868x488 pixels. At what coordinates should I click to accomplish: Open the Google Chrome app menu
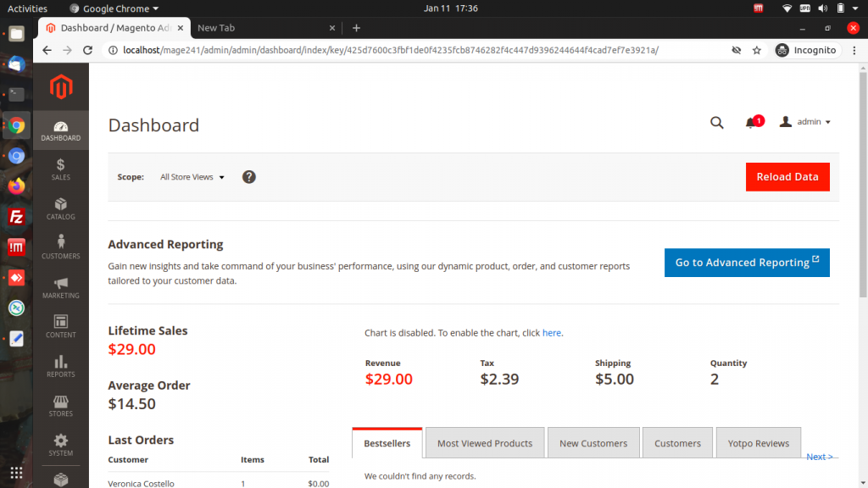point(114,8)
